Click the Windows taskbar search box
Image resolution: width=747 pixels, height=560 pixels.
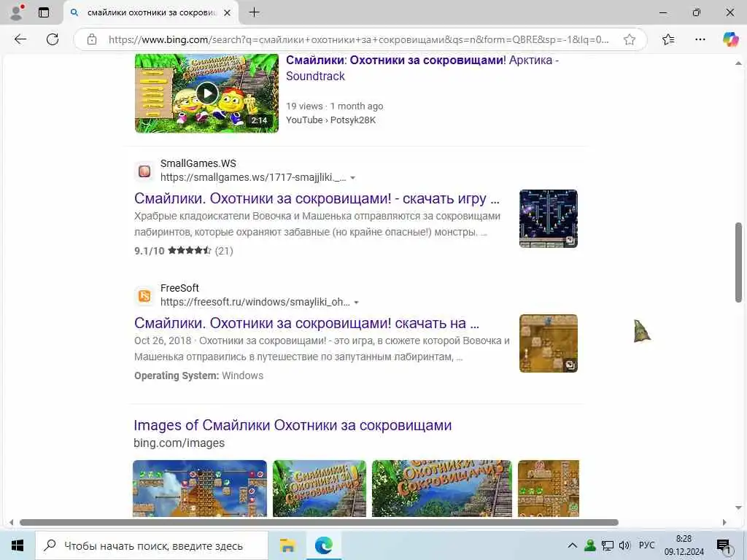click(152, 545)
